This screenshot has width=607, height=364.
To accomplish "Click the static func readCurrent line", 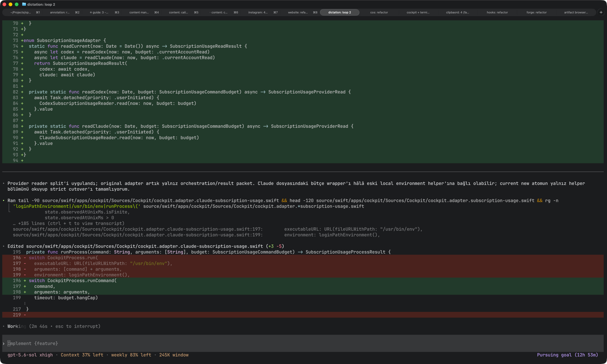I will pyautogui.click(x=138, y=46).
